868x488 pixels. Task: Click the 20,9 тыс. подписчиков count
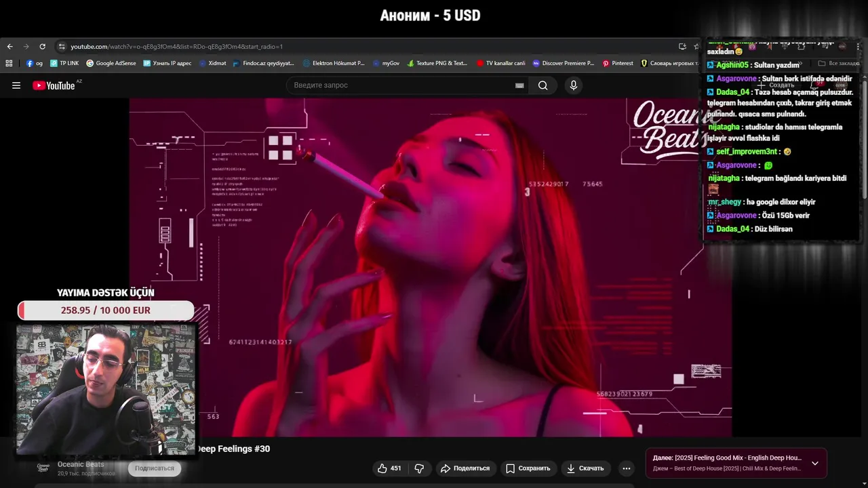click(86, 473)
